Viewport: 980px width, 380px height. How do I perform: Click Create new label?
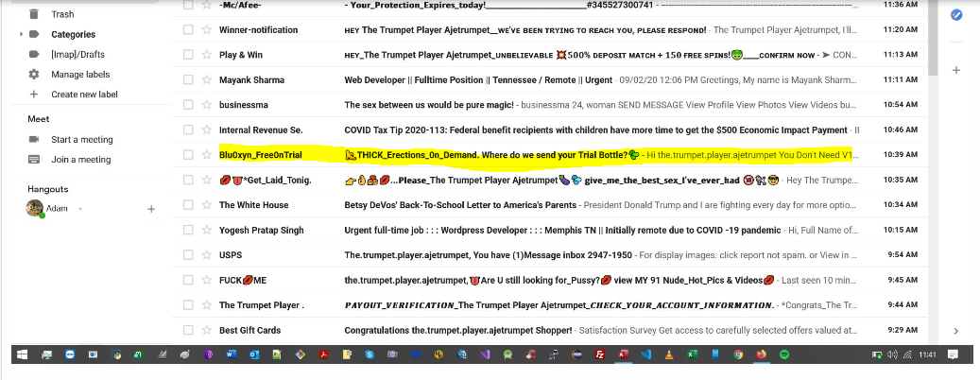[84, 95]
